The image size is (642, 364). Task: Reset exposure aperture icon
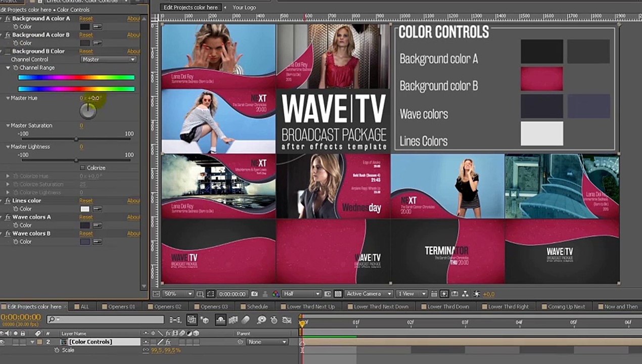(x=477, y=294)
